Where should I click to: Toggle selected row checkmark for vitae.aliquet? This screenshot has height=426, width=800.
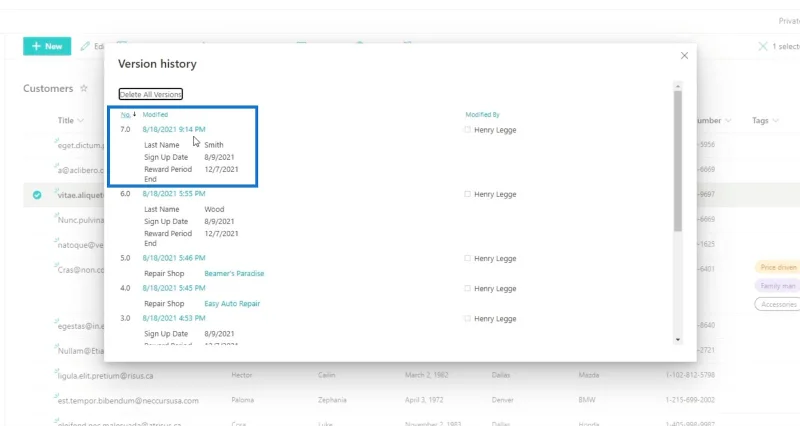coord(37,195)
